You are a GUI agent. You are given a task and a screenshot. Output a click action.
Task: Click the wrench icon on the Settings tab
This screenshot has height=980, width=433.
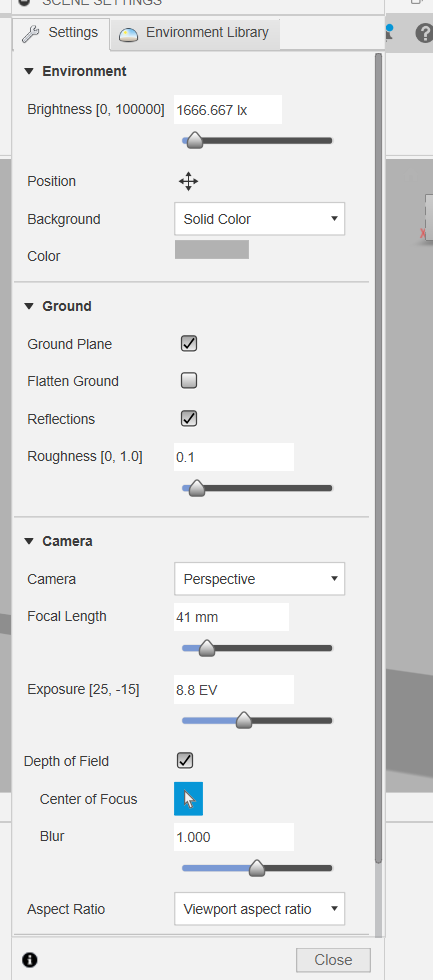click(31, 33)
